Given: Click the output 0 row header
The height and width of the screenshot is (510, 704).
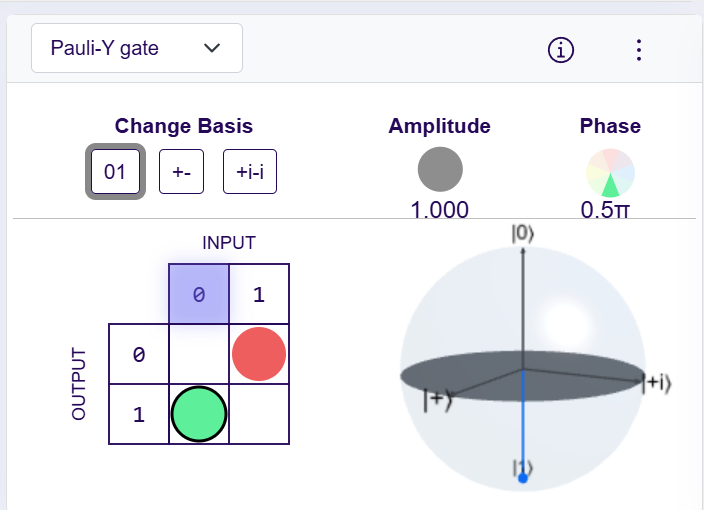Looking at the screenshot, I should pyautogui.click(x=139, y=354).
